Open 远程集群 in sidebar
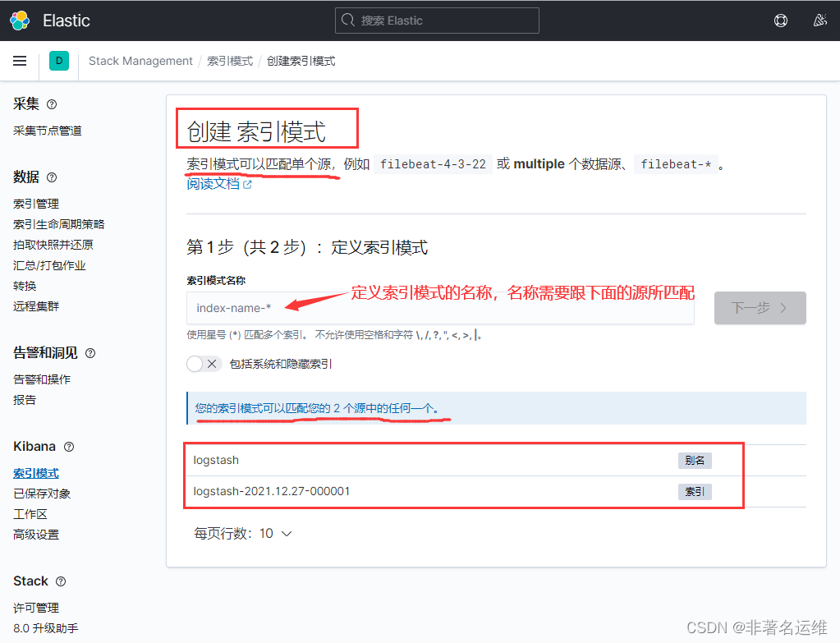This screenshot has height=643, width=840. [x=36, y=306]
